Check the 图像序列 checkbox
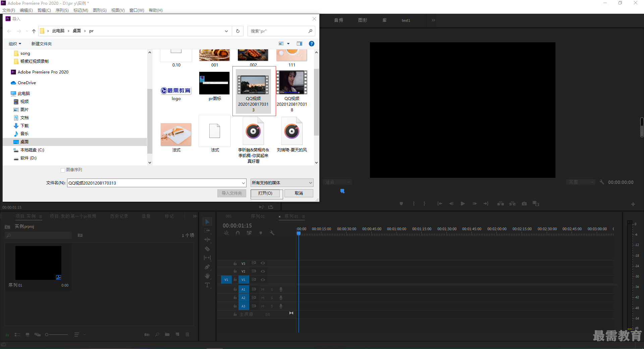Viewport: 644px width, 349px height. click(63, 170)
